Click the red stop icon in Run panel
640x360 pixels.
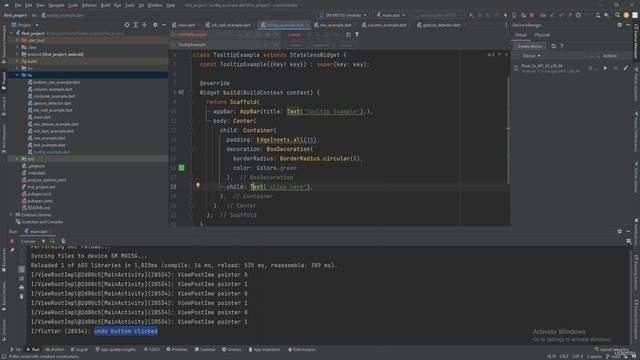point(12,241)
